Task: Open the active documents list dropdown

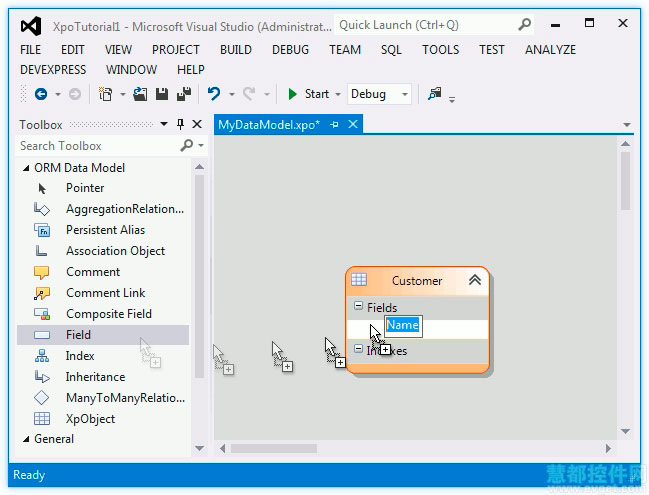Action: coord(627,125)
